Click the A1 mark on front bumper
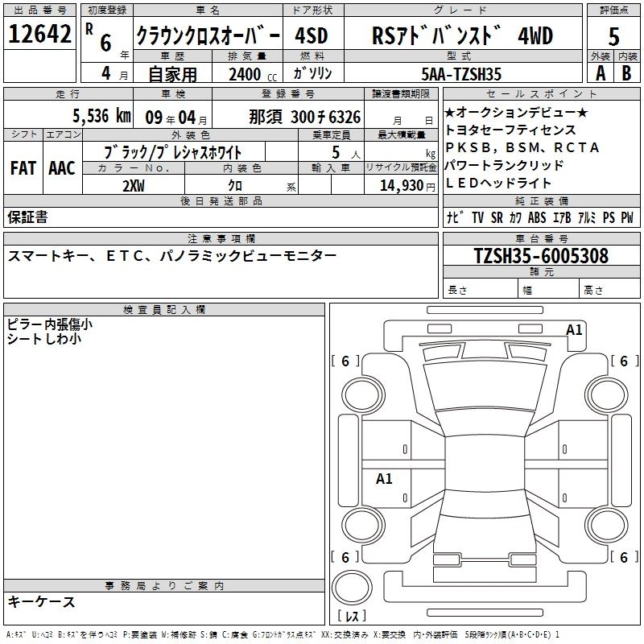Viewport: 644px width, 644px height. pyautogui.click(x=574, y=329)
